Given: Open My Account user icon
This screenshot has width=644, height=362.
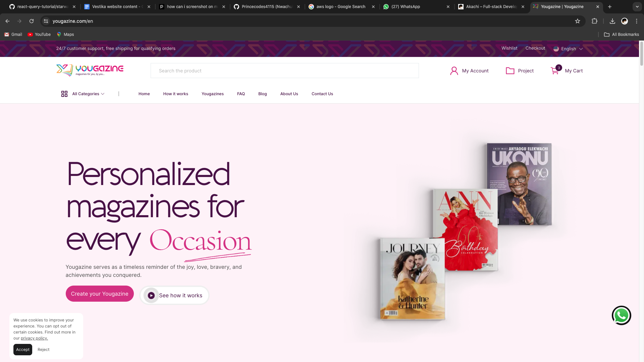Looking at the screenshot, I should click(454, 71).
